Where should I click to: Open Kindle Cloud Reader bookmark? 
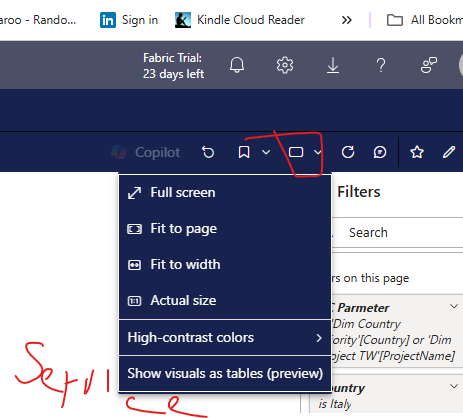(240, 20)
